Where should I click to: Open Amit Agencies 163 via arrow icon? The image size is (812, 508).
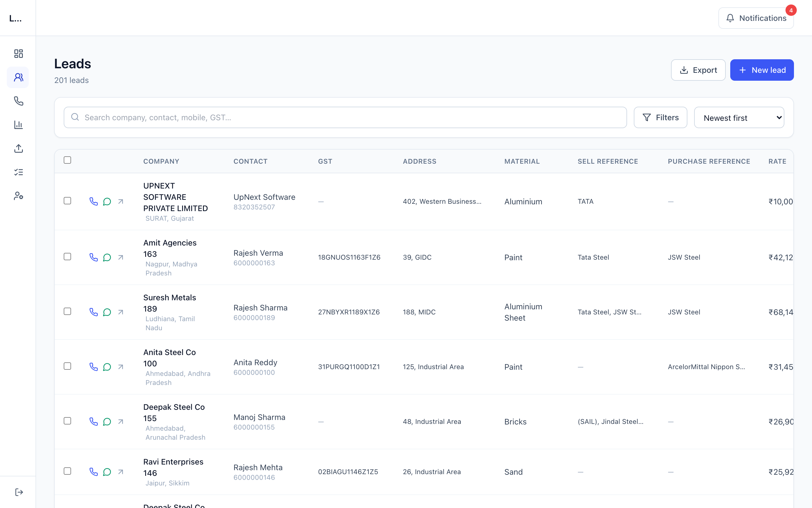click(121, 257)
